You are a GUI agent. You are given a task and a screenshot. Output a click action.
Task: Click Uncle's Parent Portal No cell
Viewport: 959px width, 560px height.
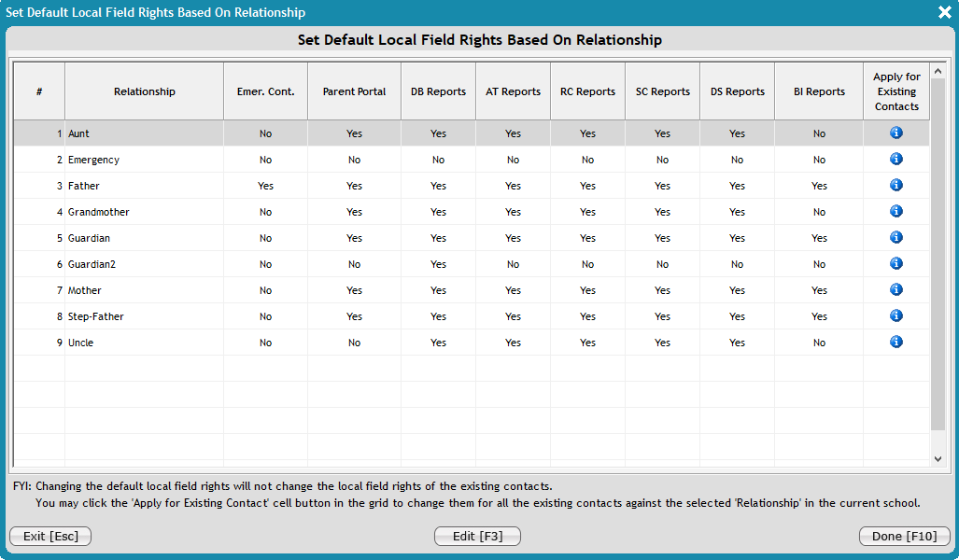354,343
